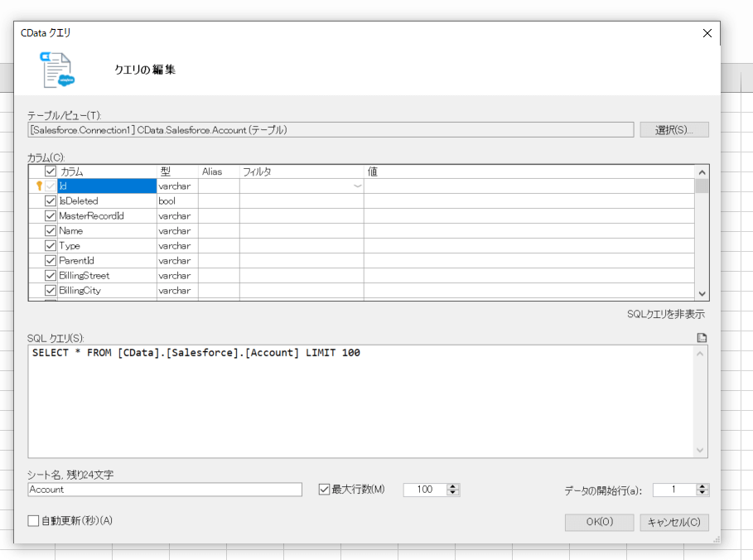Click the SQL text area scroll up arrow
Viewport: 753px width, 560px height.
click(x=700, y=354)
